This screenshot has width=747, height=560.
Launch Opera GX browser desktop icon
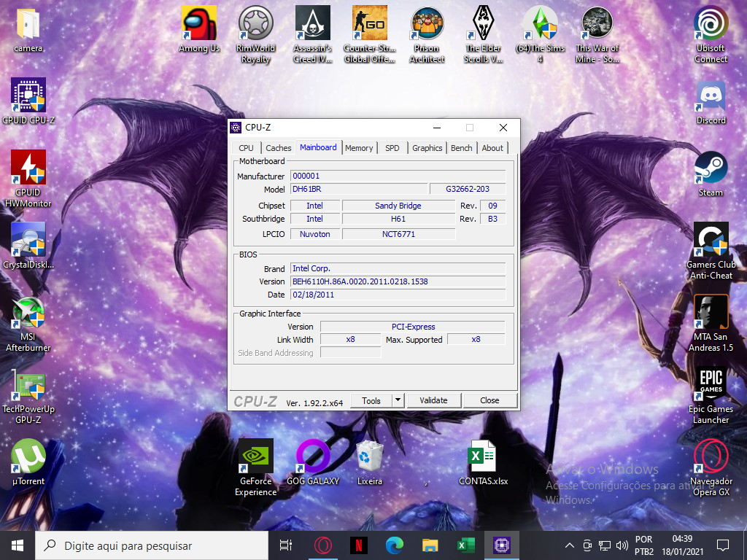point(711,468)
